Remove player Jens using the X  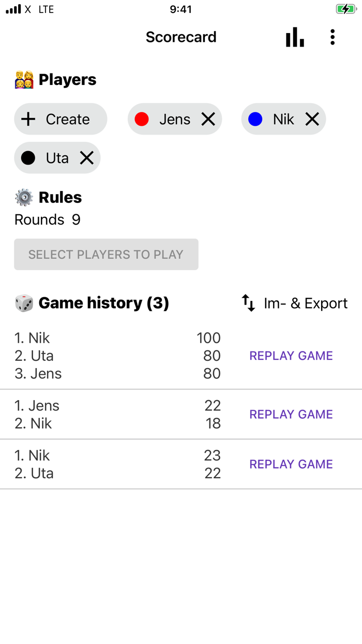208,119
